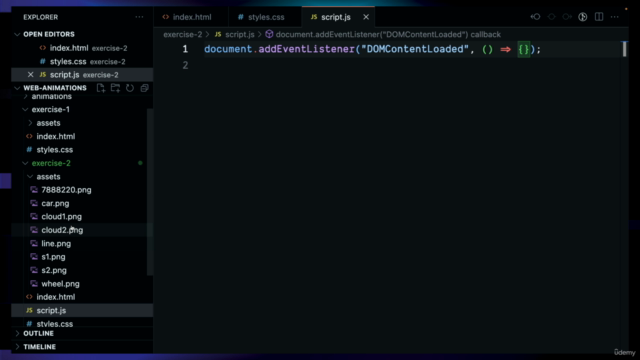Screen dimensions: 640x360
Task: Collapse all folders in explorer
Action: pyautogui.click(x=144, y=88)
